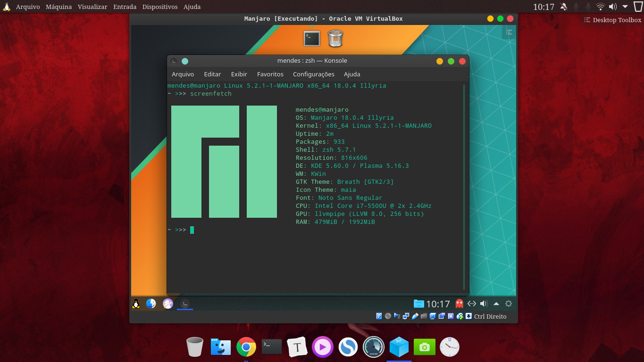Launch Google Chrome from the host dock
This screenshot has height=362, width=644.
[x=246, y=347]
